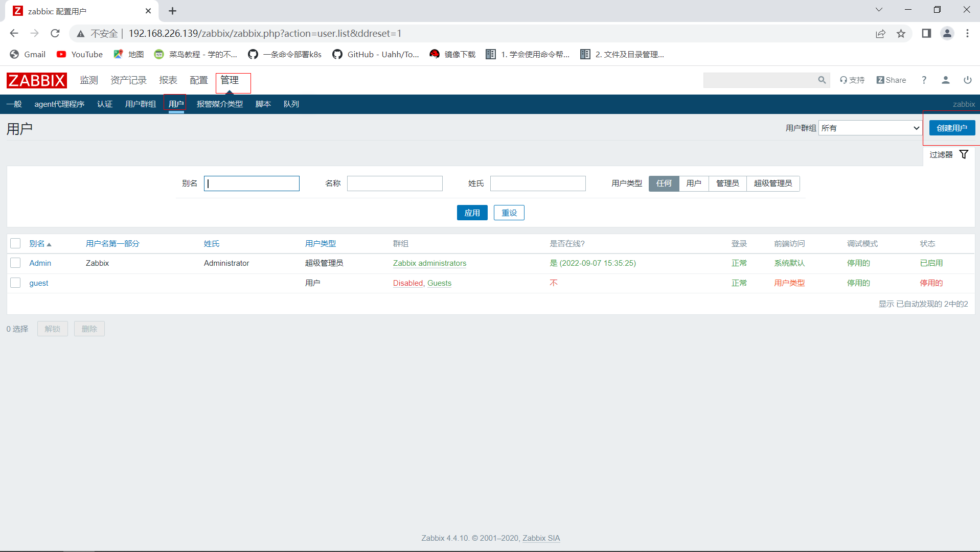
Task: Open the help question mark icon
Action: click(924, 80)
